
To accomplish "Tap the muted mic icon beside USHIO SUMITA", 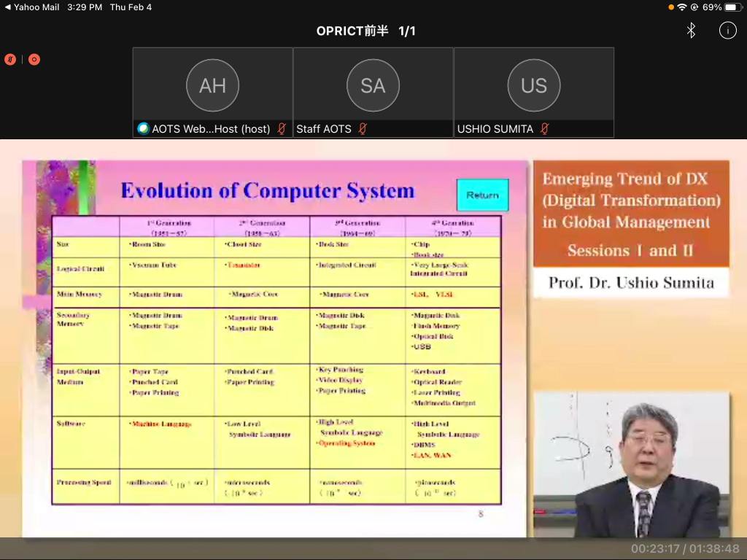I will (544, 129).
